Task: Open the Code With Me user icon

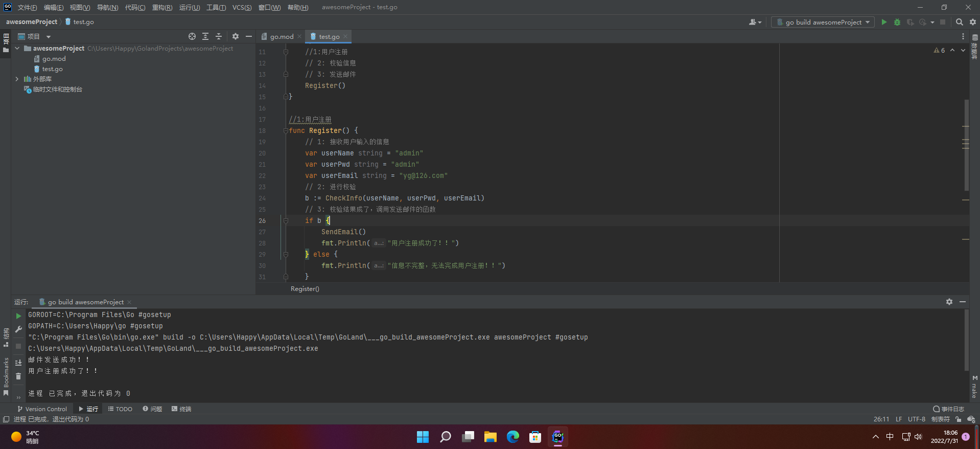Action: (755, 22)
